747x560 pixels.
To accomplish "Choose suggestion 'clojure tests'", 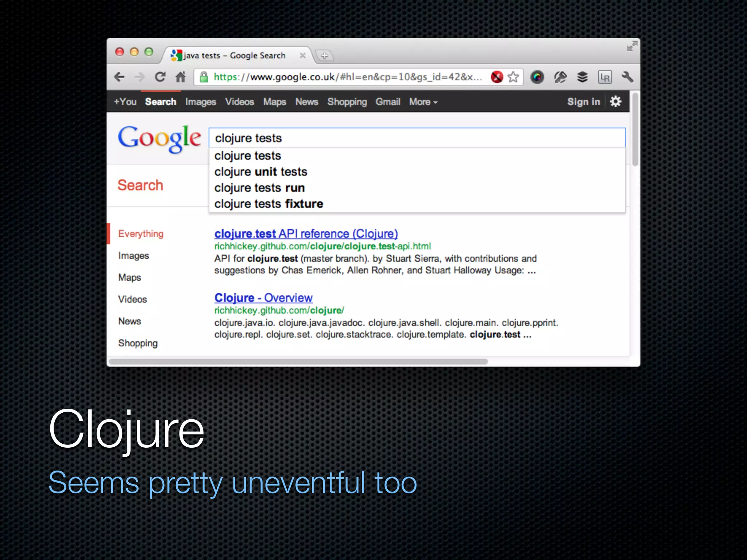I will pos(417,156).
